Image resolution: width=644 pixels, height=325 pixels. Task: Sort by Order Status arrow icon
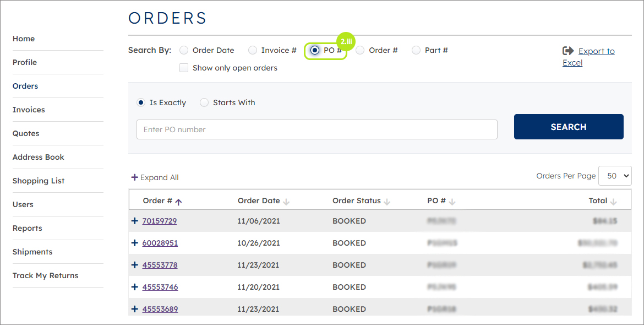click(387, 202)
